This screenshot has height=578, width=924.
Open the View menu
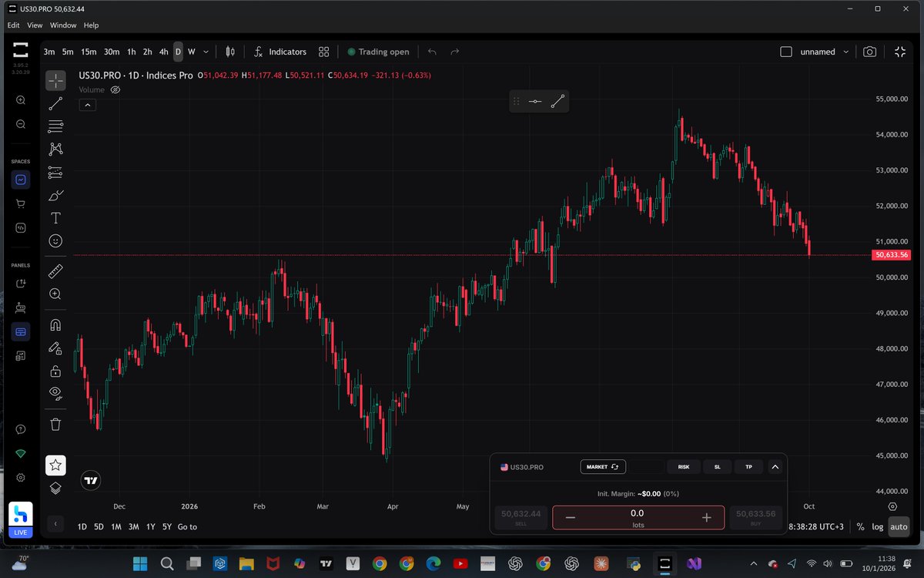(x=35, y=25)
